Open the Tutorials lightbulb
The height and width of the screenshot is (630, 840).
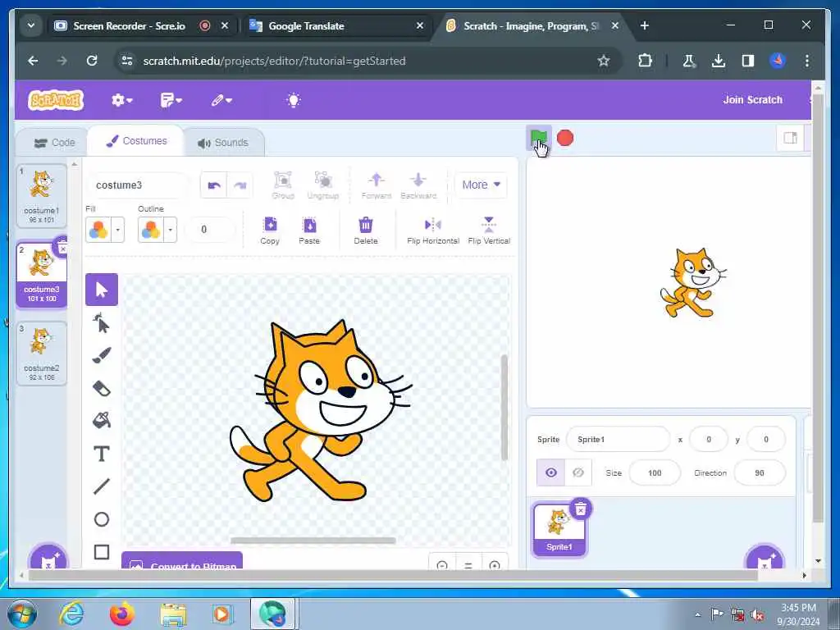[x=294, y=100]
